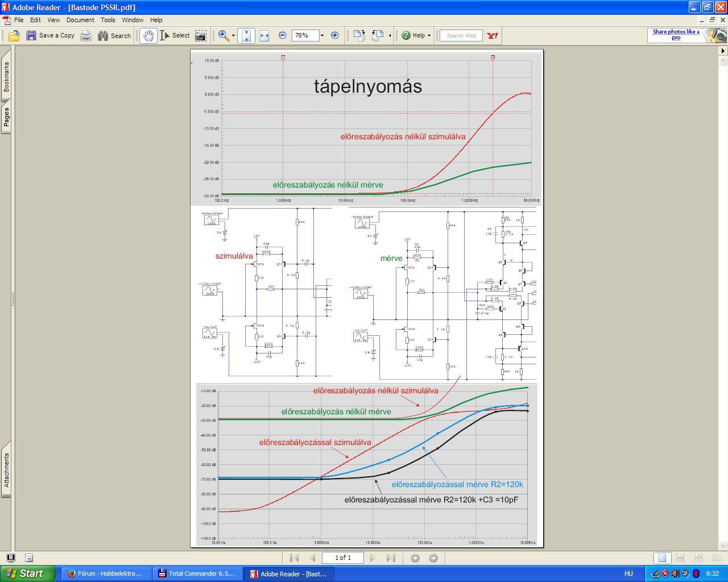Select the Hand tool
Screen dimensions: 728x582
(x=148, y=36)
